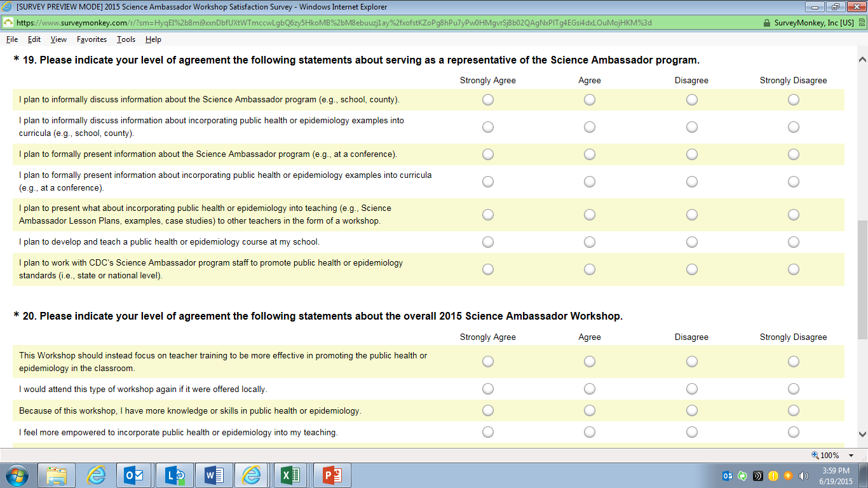868x488 pixels.
Task: Select Strongly Disagree for feel more empowered statement
Action: [794, 432]
